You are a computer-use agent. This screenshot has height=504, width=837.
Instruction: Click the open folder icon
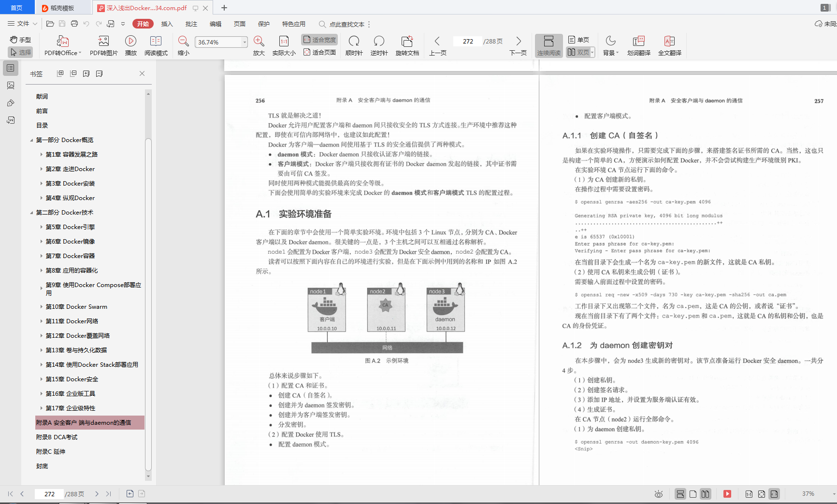50,24
